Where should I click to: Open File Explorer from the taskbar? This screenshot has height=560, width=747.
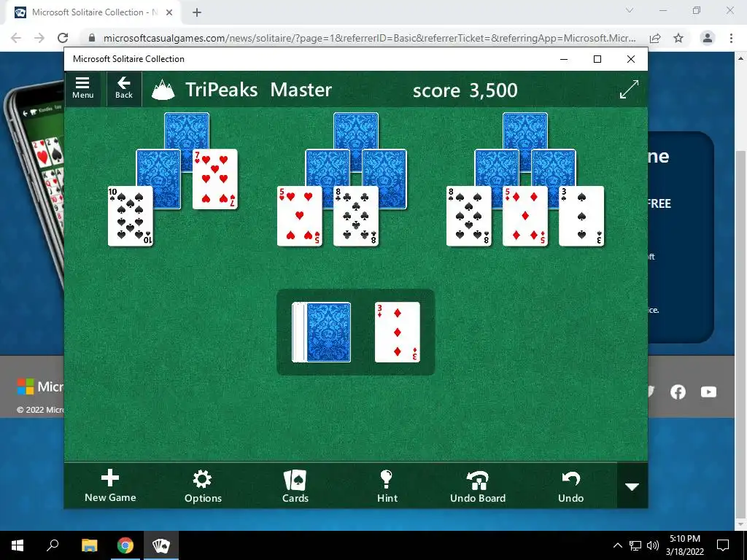[x=89, y=545]
